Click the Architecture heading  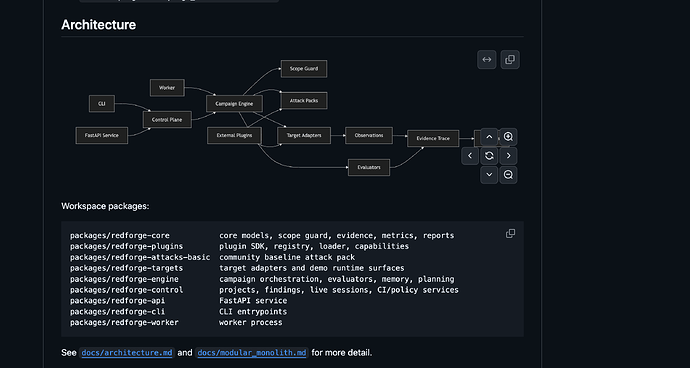tap(99, 25)
